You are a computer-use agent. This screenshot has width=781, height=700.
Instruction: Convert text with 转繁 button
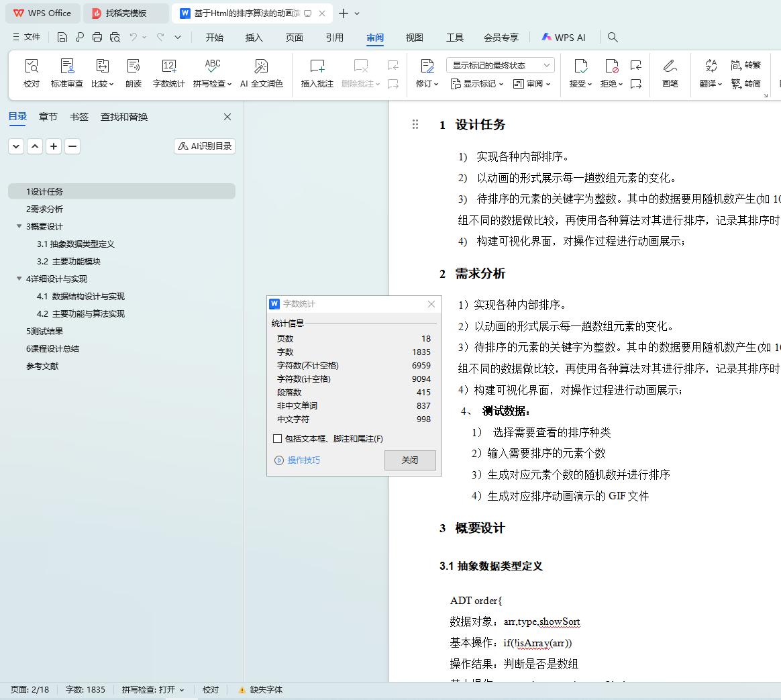coord(745,65)
